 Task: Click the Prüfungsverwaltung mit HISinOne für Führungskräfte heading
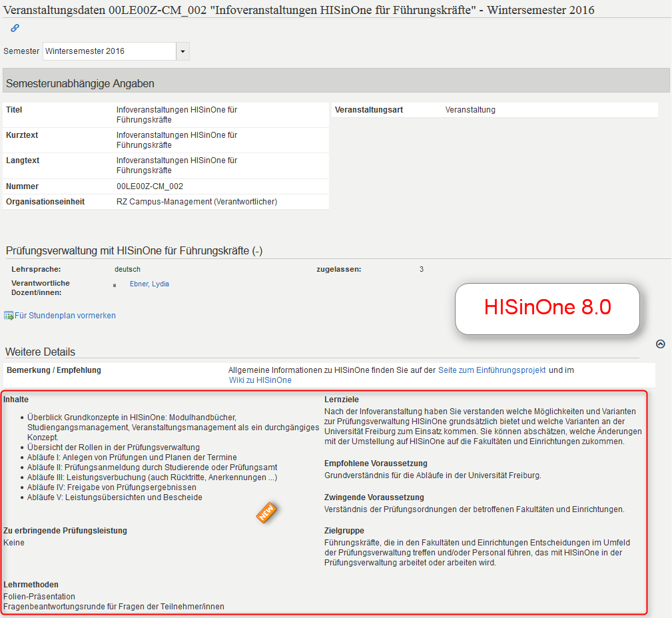pyautogui.click(x=134, y=250)
